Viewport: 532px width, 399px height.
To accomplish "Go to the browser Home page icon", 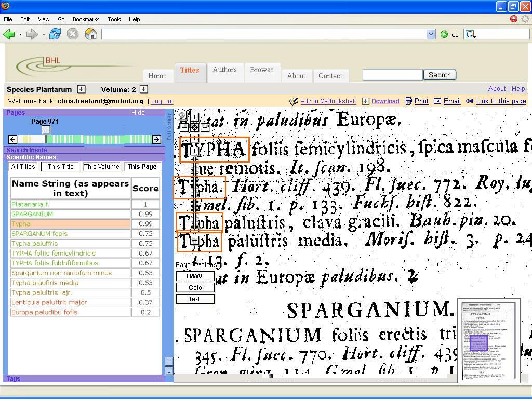I will pos(90,34).
